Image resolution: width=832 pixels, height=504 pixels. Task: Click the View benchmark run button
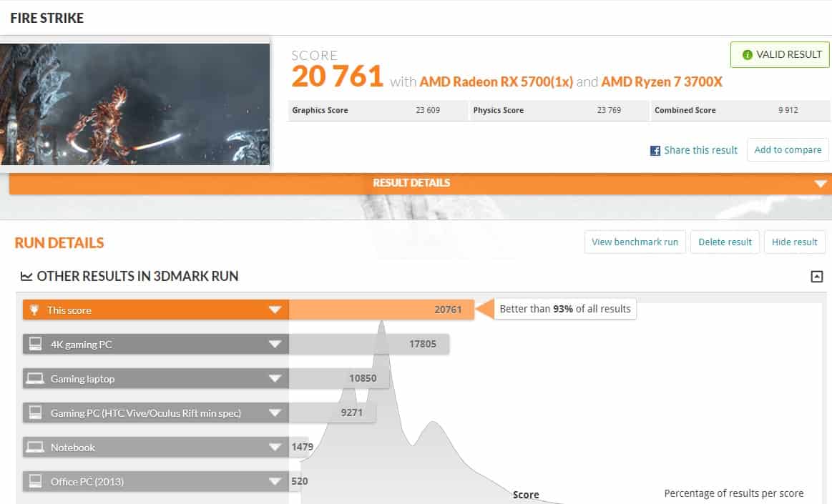(635, 242)
